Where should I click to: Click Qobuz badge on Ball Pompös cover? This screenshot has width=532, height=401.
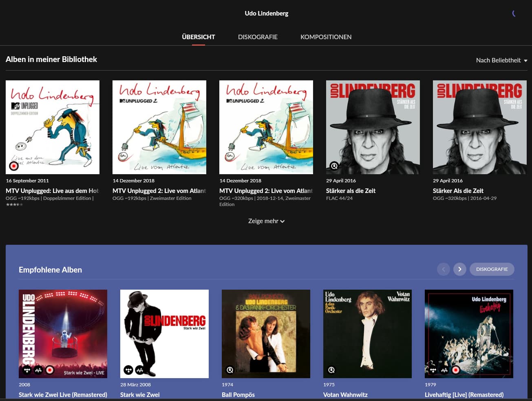coord(230,370)
